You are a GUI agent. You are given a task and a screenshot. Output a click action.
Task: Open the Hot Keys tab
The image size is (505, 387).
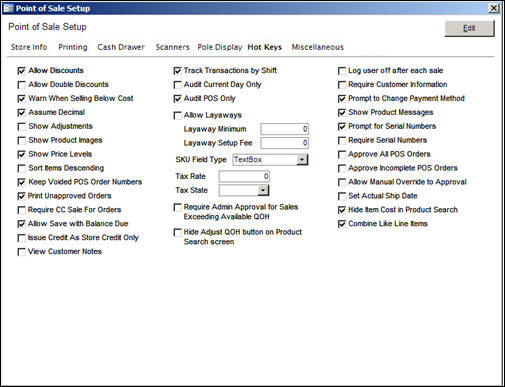pos(265,47)
